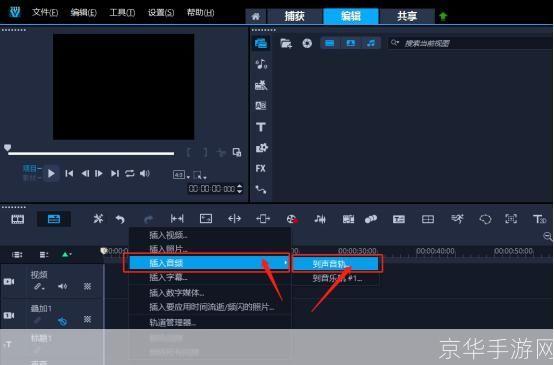The height and width of the screenshot is (365, 554).
Task: Zoom out the timeline
Action: point(548,236)
